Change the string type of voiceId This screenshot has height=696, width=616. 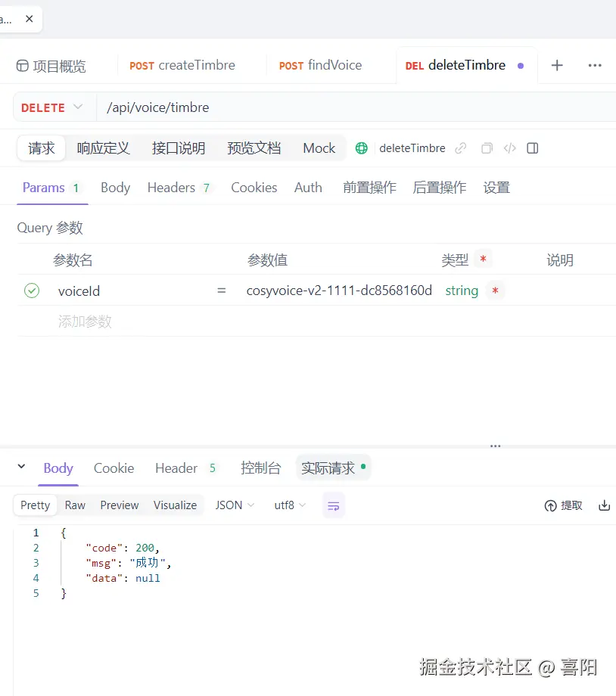point(462,291)
